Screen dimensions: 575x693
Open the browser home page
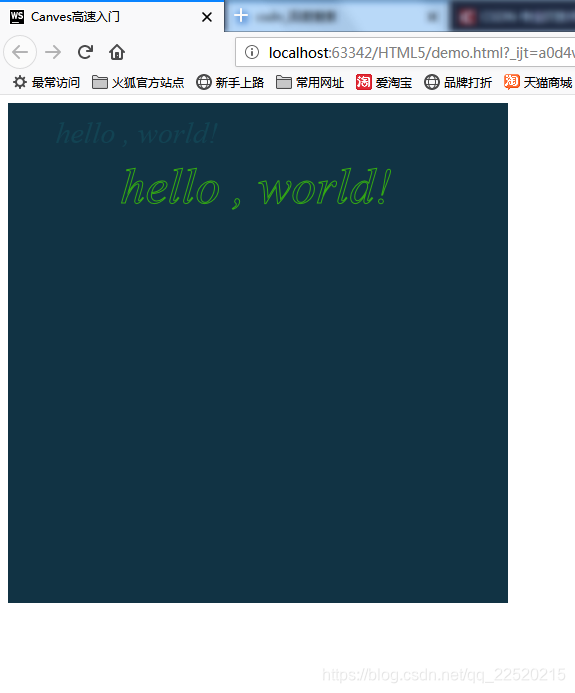pos(117,52)
